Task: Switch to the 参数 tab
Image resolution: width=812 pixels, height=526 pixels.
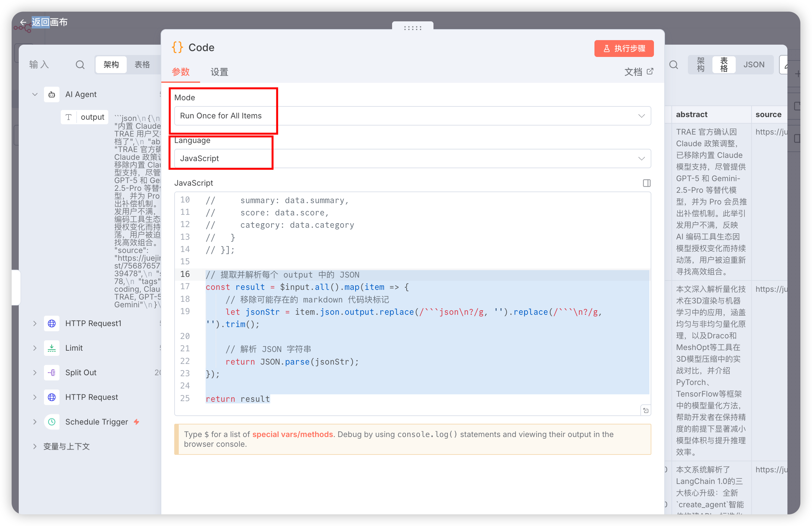Action: tap(180, 72)
